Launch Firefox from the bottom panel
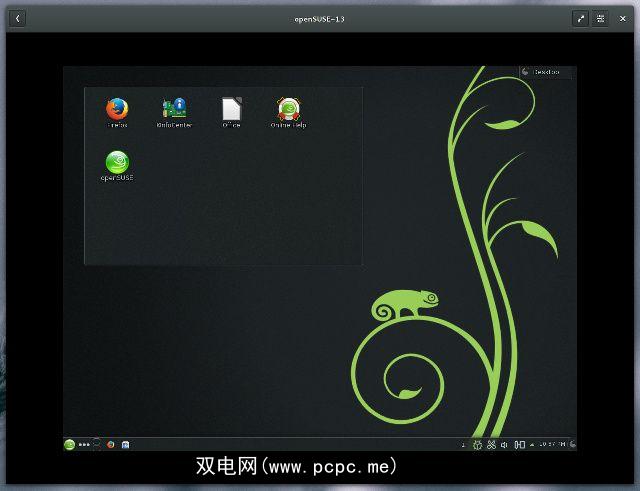640x491 pixels. coord(111,444)
